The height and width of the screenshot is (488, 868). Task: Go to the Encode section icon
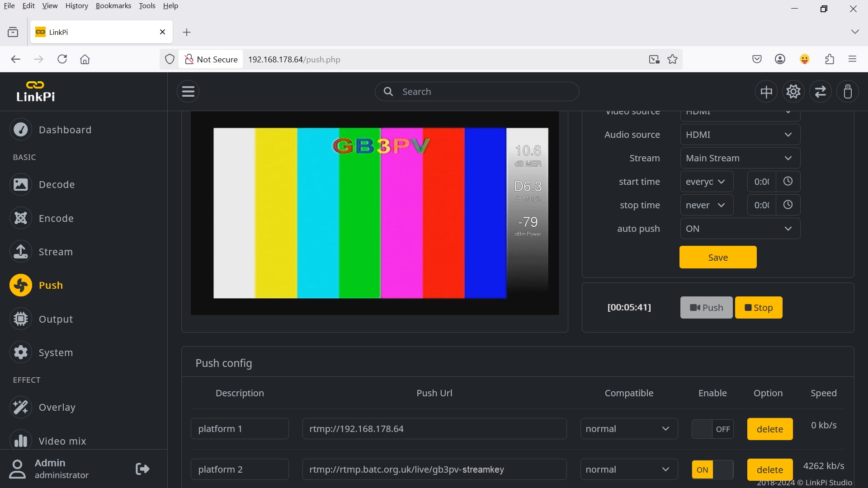tap(21, 218)
